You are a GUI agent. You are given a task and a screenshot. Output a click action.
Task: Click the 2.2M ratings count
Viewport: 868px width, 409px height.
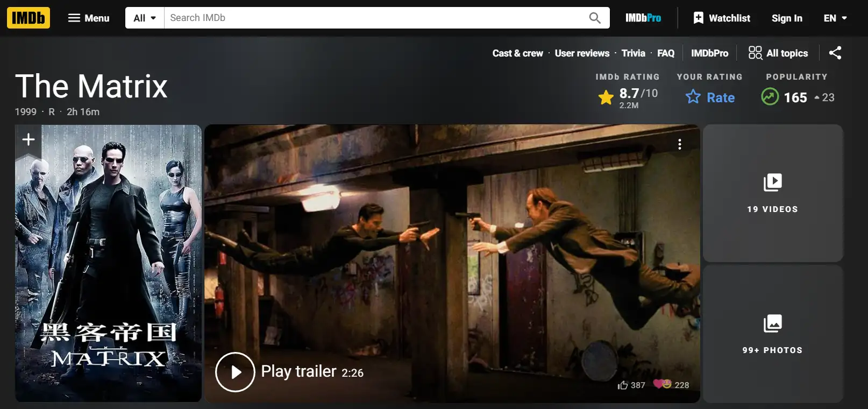[x=629, y=105]
